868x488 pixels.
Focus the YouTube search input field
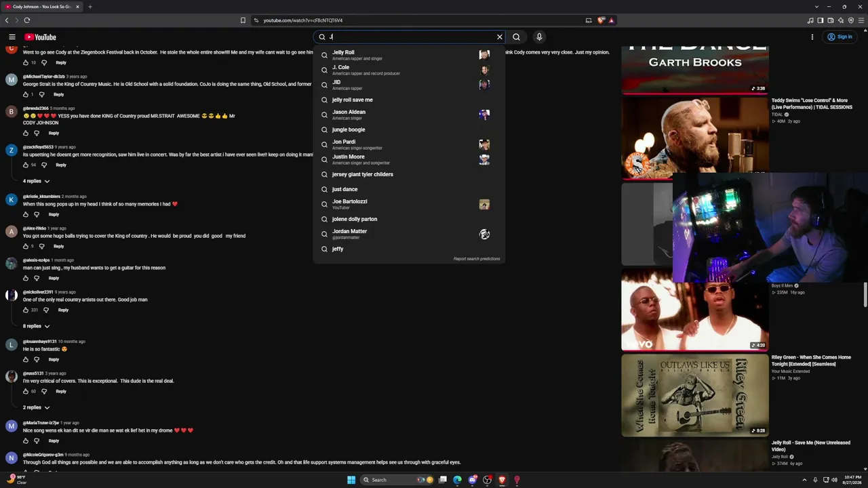pos(411,37)
